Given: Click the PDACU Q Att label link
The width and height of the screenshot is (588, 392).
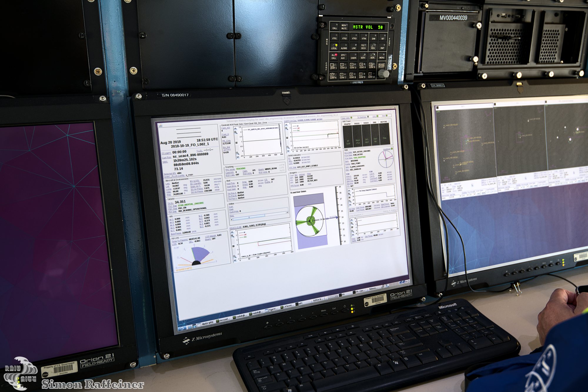Looking at the screenshot, I should coord(235,228).
